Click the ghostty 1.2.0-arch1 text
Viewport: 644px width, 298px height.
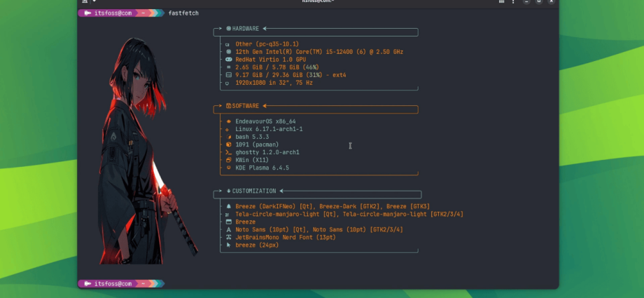tap(267, 152)
